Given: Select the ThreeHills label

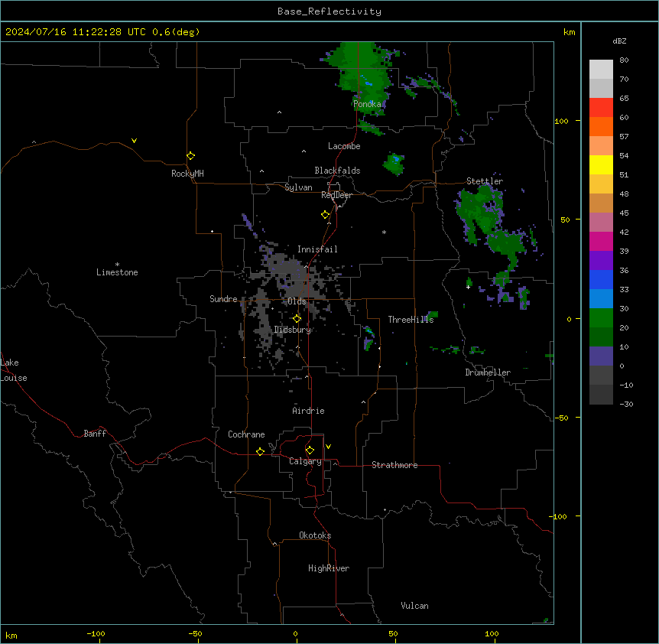Looking at the screenshot, I should pos(411,320).
